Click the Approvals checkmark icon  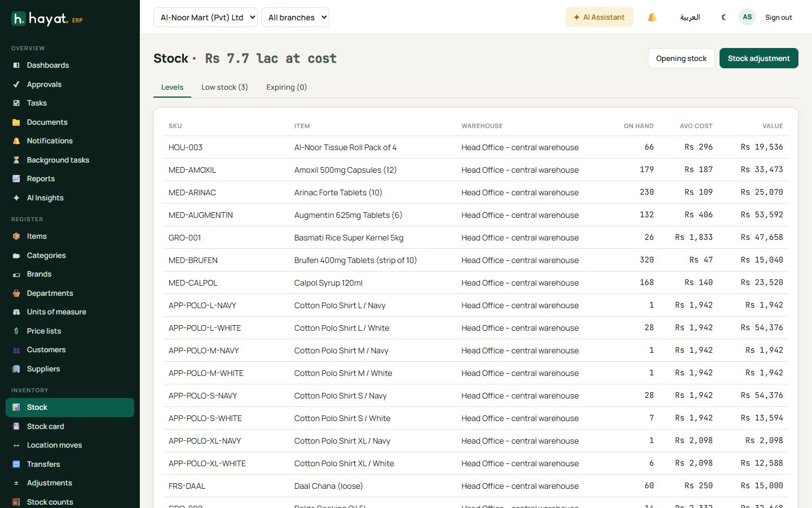16,85
